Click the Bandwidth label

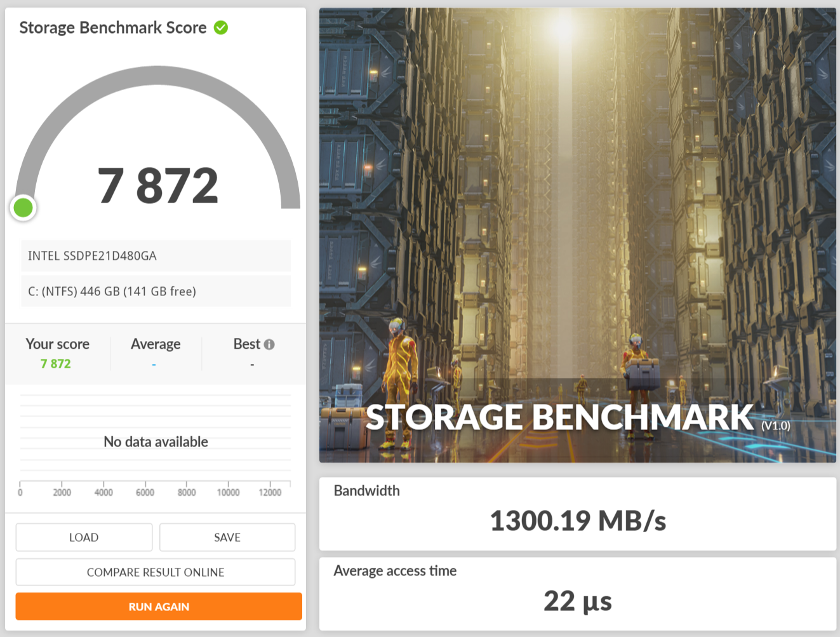point(367,490)
